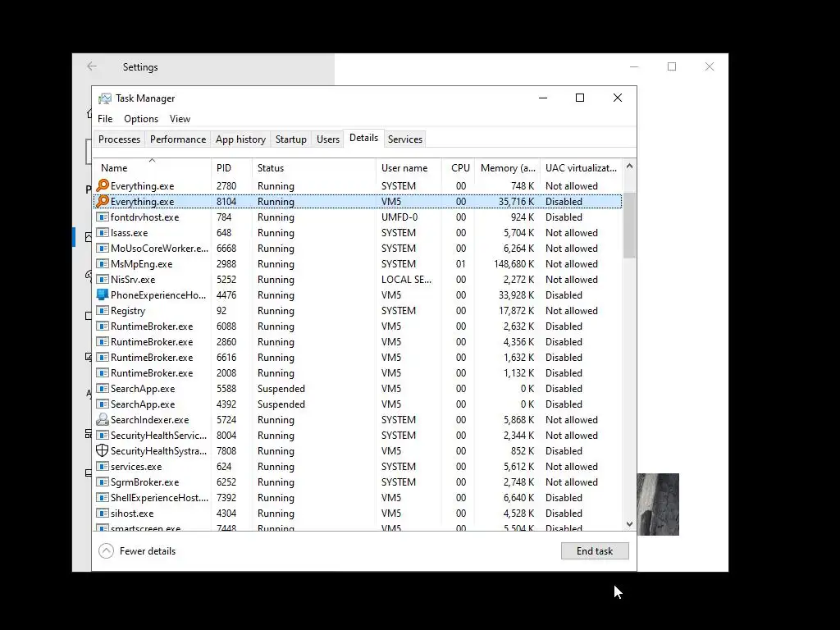The height and width of the screenshot is (630, 840).
Task: Sort processes by the Name column header
Action: pos(152,167)
